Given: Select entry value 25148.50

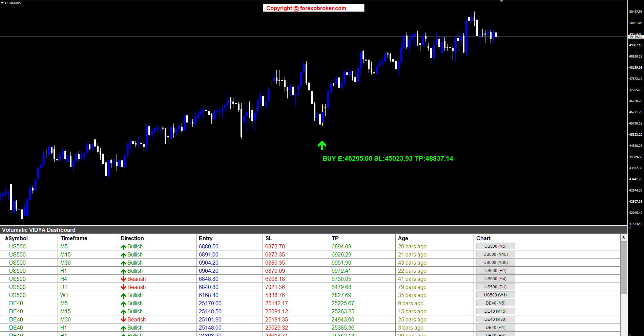Looking at the screenshot, I should click(x=210, y=311).
